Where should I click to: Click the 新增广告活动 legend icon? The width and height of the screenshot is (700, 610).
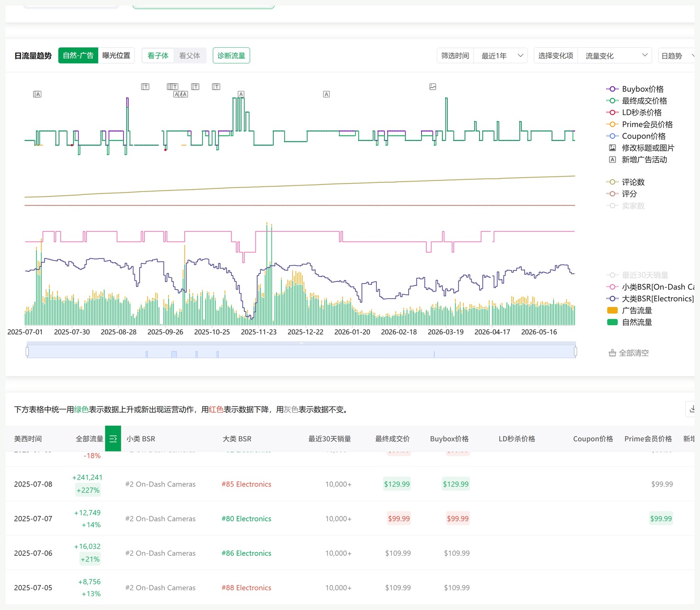point(612,160)
